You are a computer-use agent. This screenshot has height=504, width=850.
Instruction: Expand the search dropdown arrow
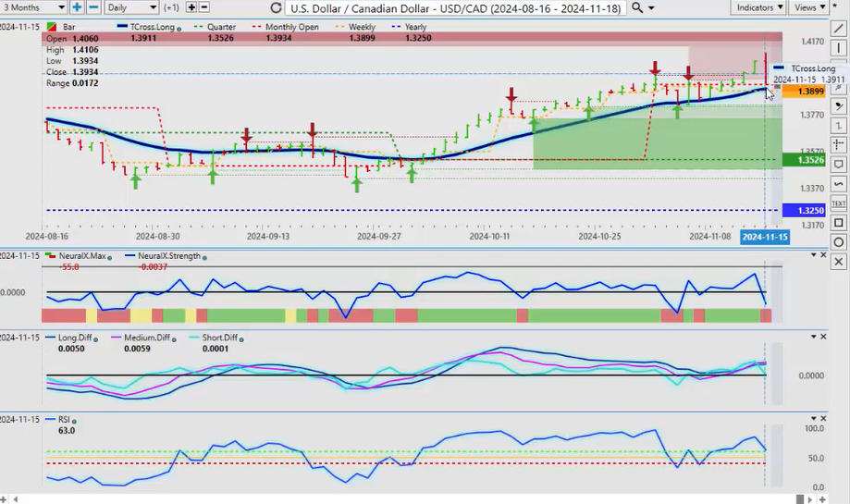[652, 7]
